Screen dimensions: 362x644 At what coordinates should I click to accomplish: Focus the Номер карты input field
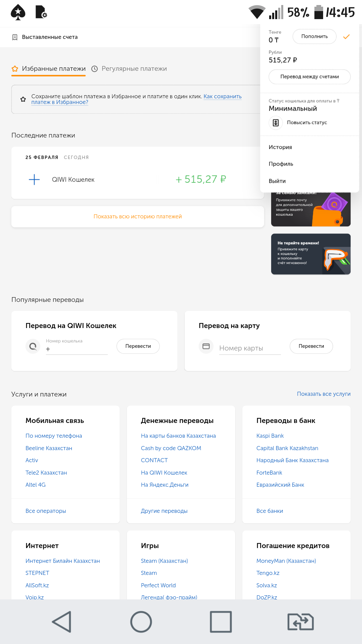[x=250, y=348]
